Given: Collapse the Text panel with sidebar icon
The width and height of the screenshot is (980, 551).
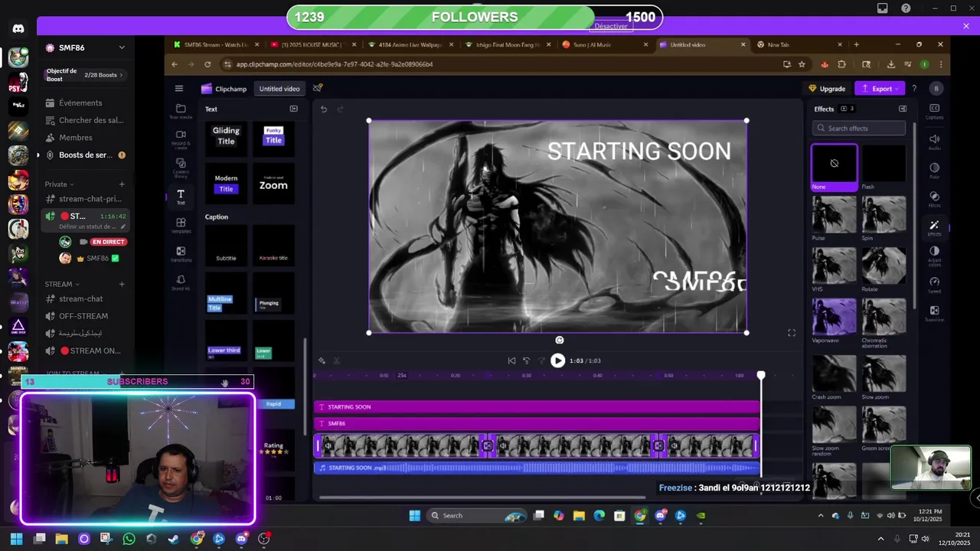Looking at the screenshot, I should (293, 109).
